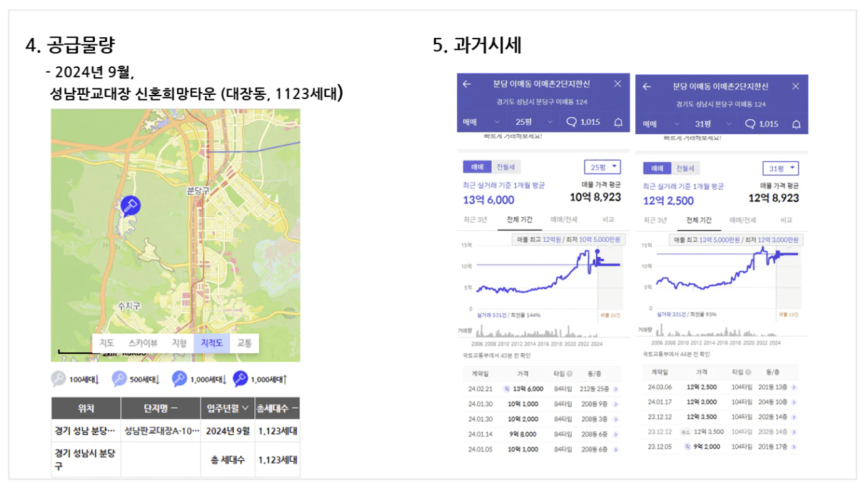The width and height of the screenshot is (868, 488).
Task: Click the blue hammer marker on the map
Action: 130,206
